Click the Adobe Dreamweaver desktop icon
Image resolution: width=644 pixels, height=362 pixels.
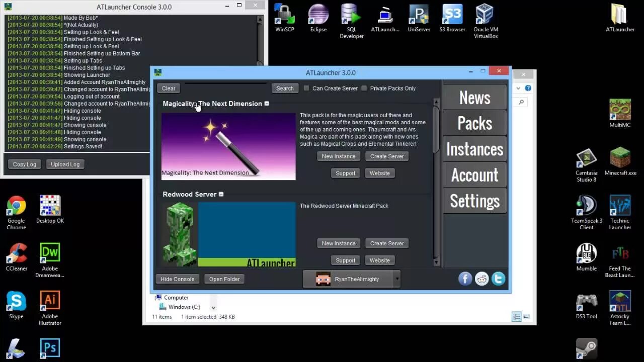(50, 261)
